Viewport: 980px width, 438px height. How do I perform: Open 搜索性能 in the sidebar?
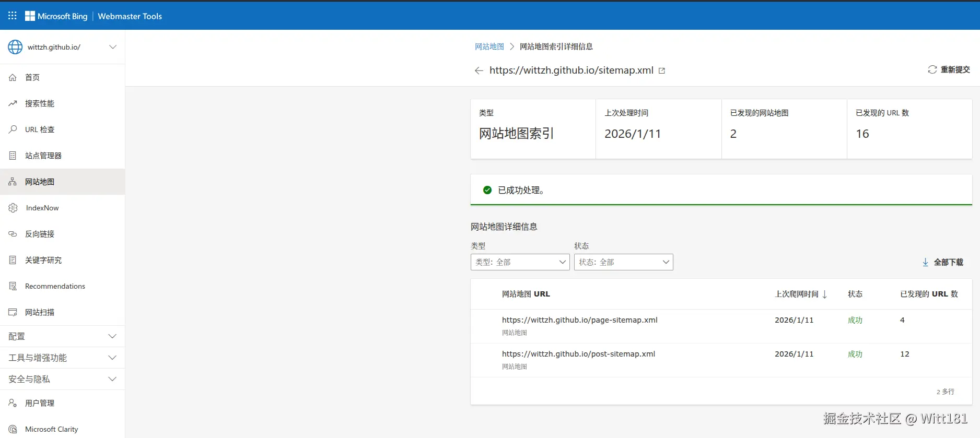63,103
